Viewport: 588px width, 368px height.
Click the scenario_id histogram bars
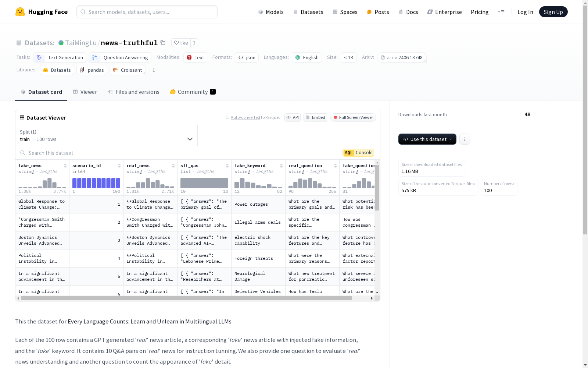[96, 183]
